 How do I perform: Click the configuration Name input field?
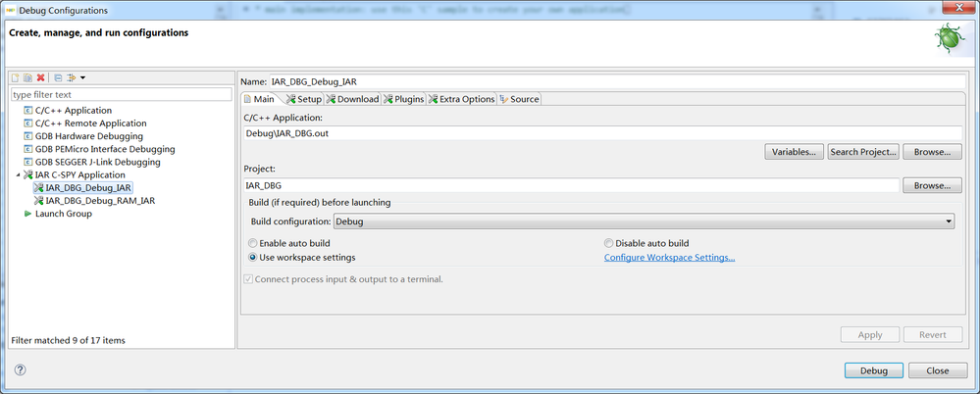[x=617, y=81]
